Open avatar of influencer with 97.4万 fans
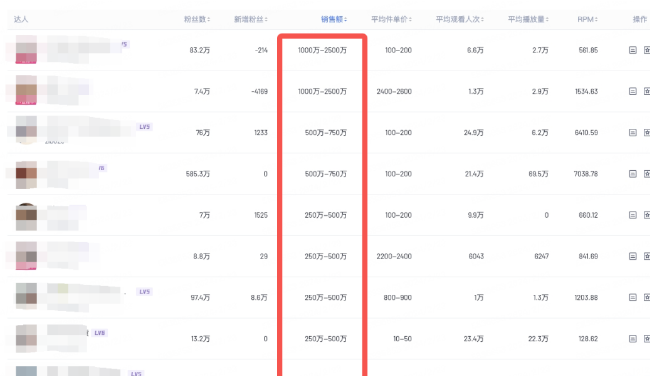Image resolution: width=650 pixels, height=376 pixels. 26,296
